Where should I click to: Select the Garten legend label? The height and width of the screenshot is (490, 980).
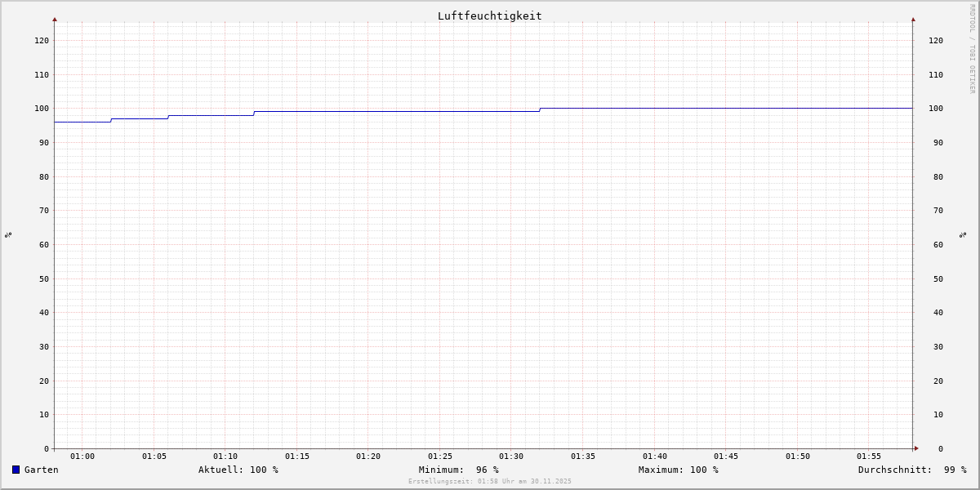pyautogui.click(x=41, y=470)
